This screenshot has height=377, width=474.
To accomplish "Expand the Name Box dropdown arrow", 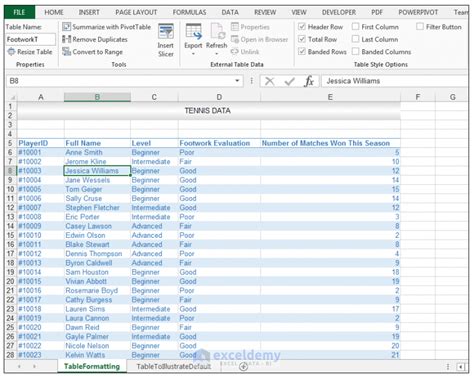I will pos(237,81).
